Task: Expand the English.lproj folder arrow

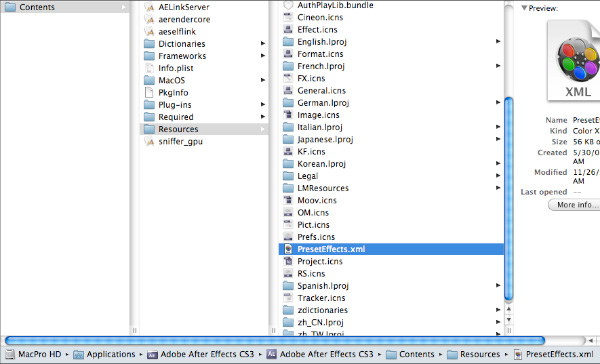Action: (x=498, y=41)
